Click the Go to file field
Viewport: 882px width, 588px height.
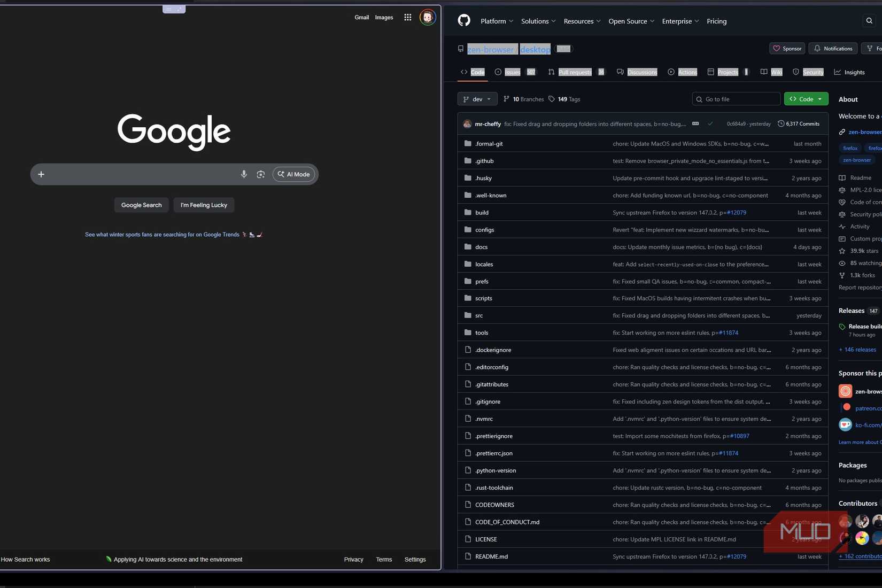click(736, 99)
